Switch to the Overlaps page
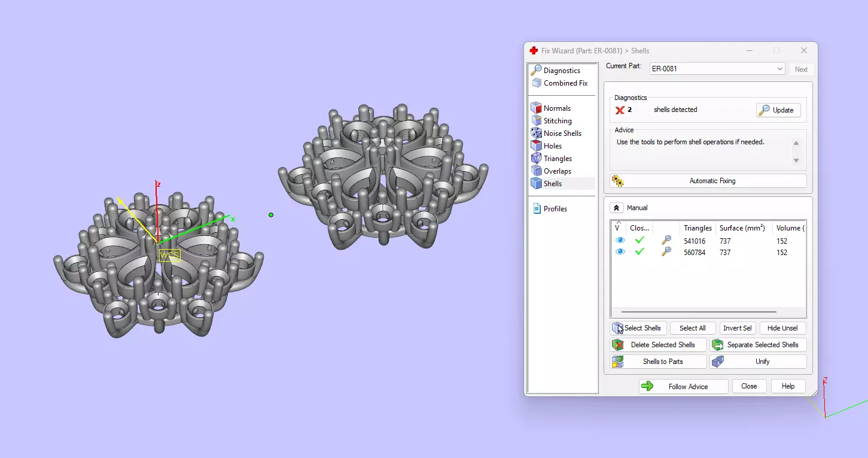The height and width of the screenshot is (458, 868). tap(551, 171)
